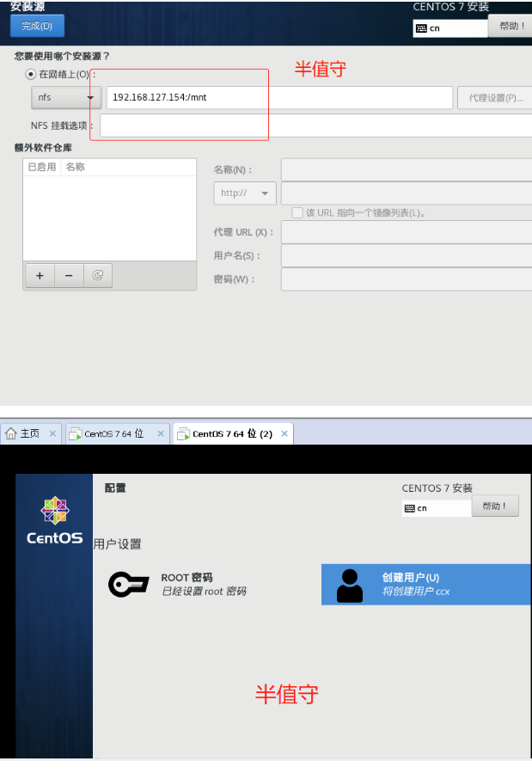Open the nfs protocol dropdown
Image resolution: width=532 pixels, height=761 pixels.
[66, 97]
